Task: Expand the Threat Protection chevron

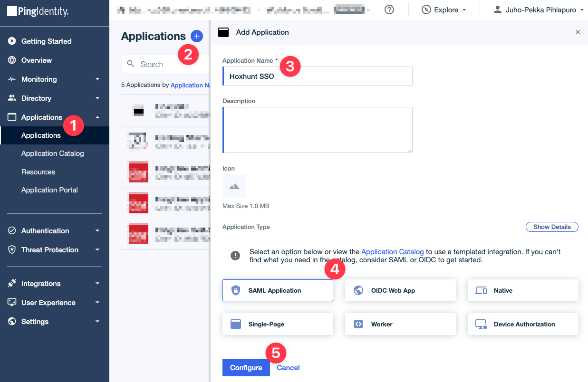Action: coord(97,250)
